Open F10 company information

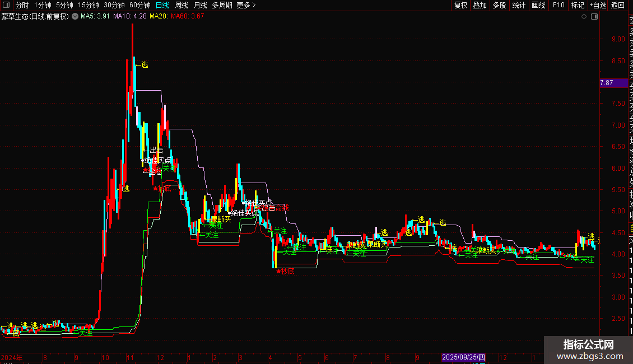(558, 5)
